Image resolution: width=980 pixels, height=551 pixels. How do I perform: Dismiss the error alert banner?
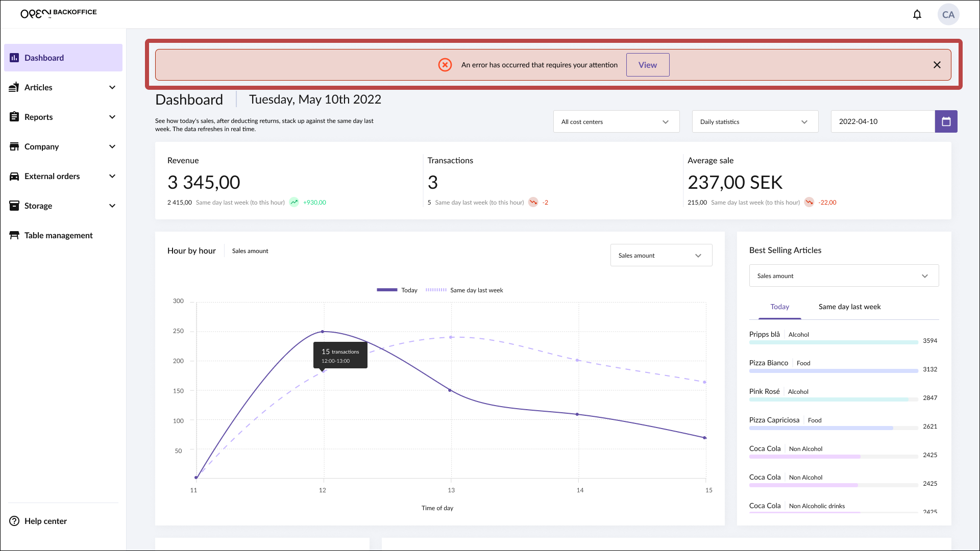(937, 65)
